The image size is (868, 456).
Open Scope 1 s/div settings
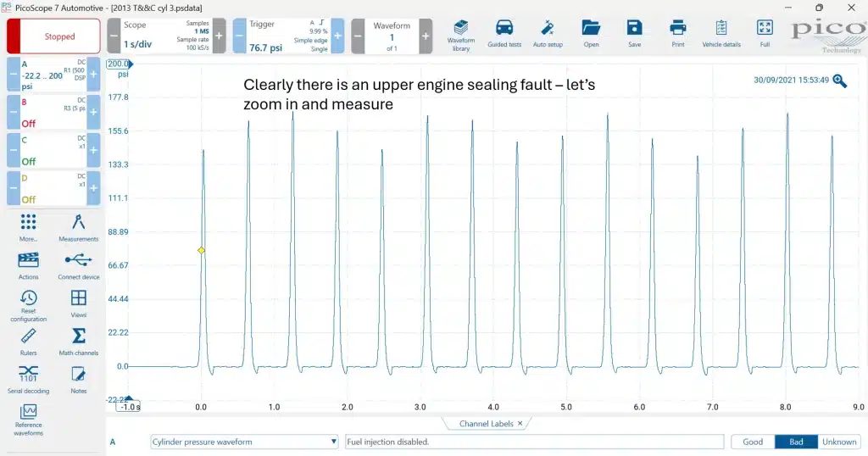click(166, 36)
